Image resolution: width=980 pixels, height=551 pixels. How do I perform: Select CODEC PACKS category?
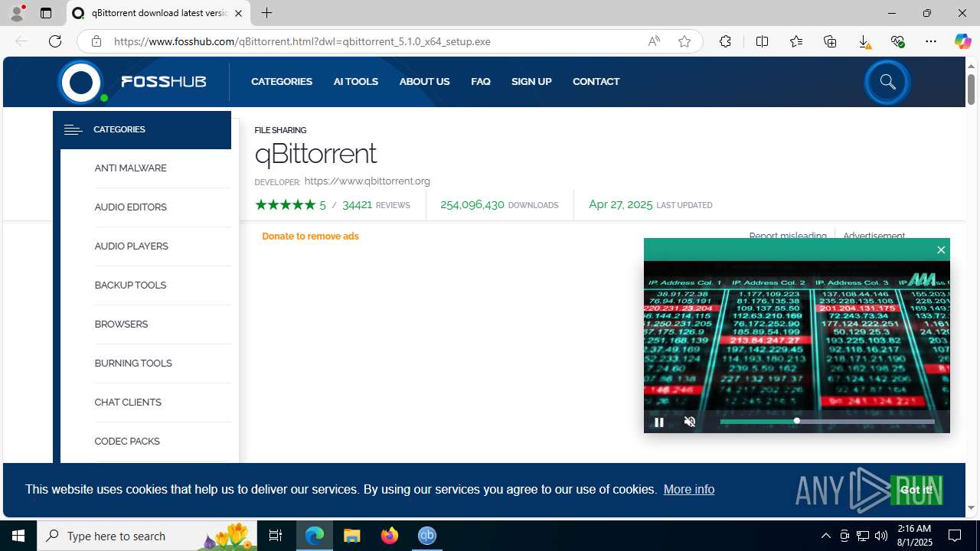[x=127, y=442]
